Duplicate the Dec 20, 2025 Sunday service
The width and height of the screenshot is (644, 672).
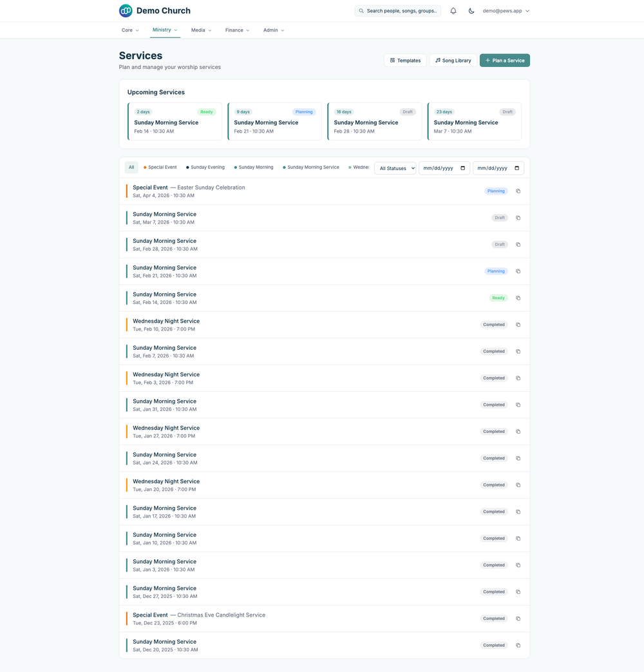518,646
